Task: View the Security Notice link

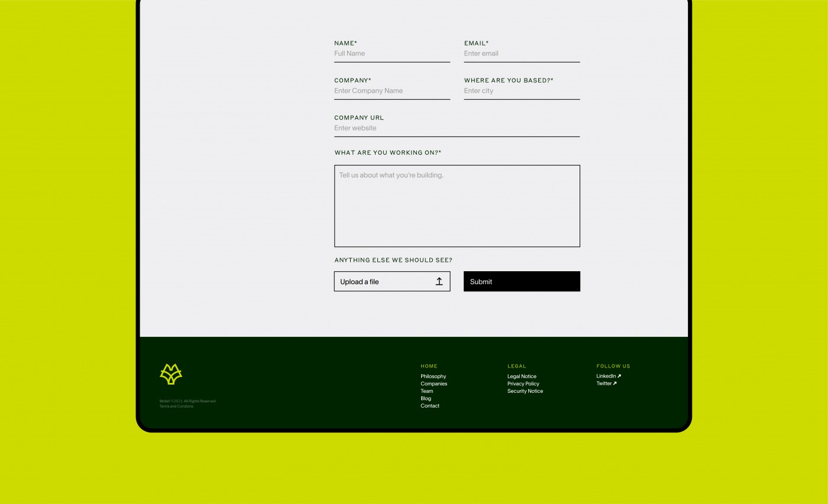Action: click(x=525, y=391)
